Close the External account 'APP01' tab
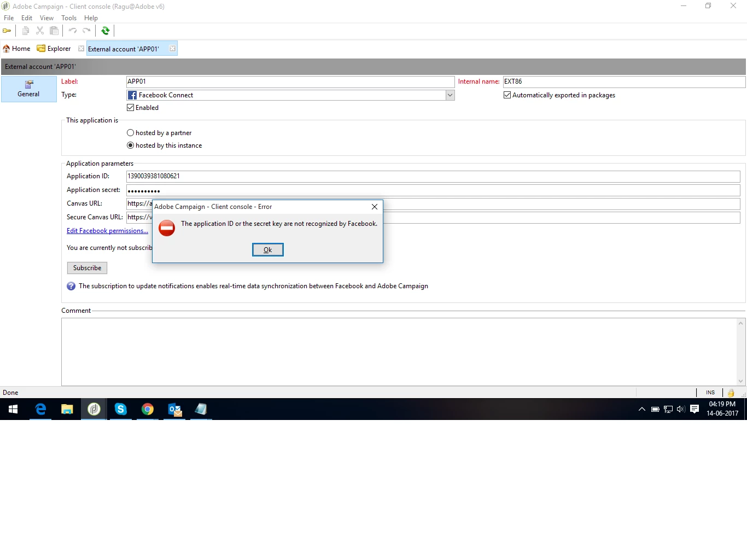747x560 pixels. (173, 49)
